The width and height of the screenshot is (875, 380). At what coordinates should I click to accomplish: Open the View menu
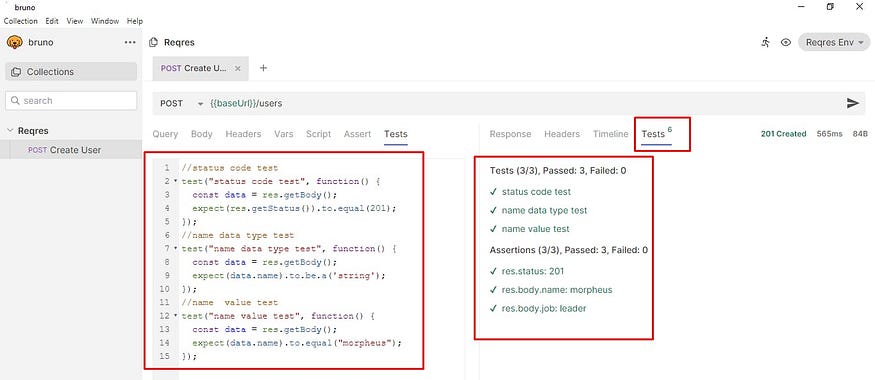(x=75, y=21)
